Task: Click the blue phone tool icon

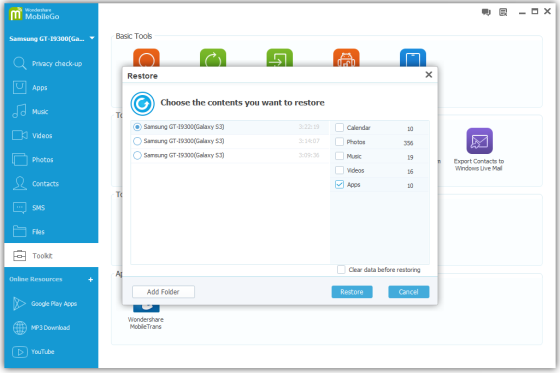Action: coord(413,58)
